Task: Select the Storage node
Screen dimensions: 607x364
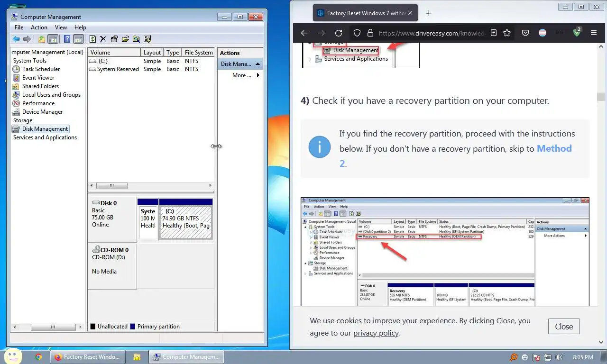Action: point(23,120)
